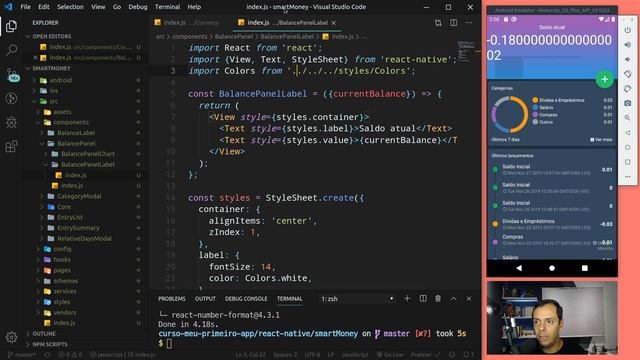The width and height of the screenshot is (640, 360).
Task: Expand the services folder
Action: click(64, 291)
